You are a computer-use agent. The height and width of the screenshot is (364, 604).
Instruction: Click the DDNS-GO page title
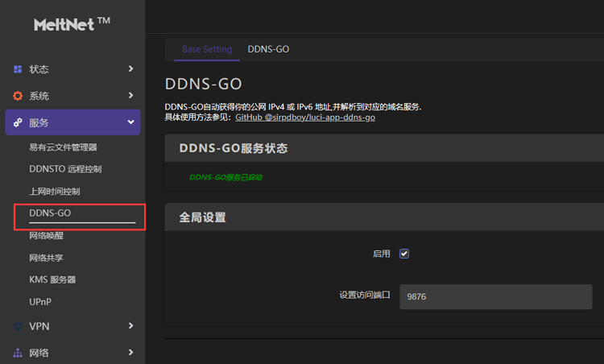(204, 84)
